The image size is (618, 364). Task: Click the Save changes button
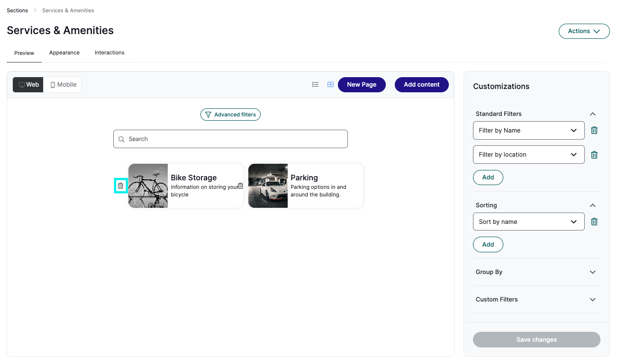pyautogui.click(x=536, y=340)
